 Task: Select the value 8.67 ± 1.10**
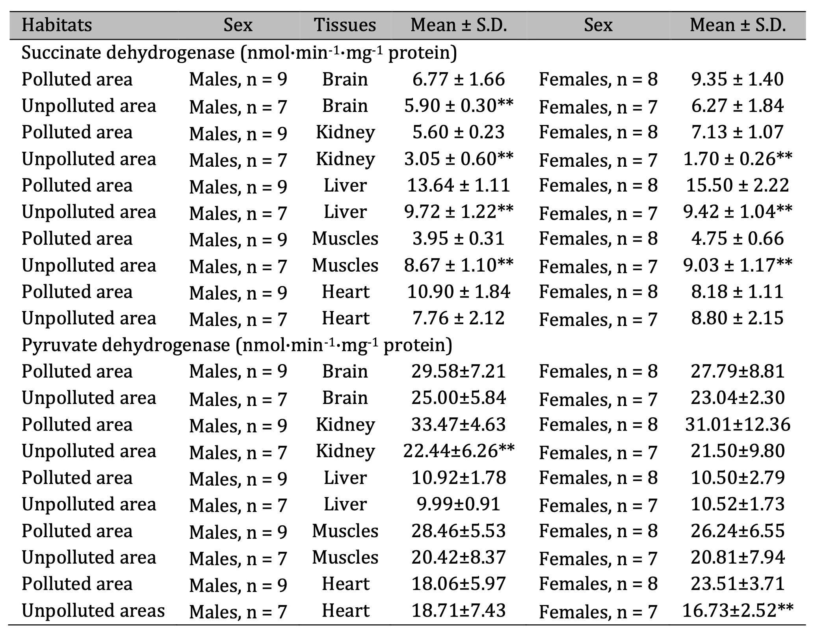[459, 265]
